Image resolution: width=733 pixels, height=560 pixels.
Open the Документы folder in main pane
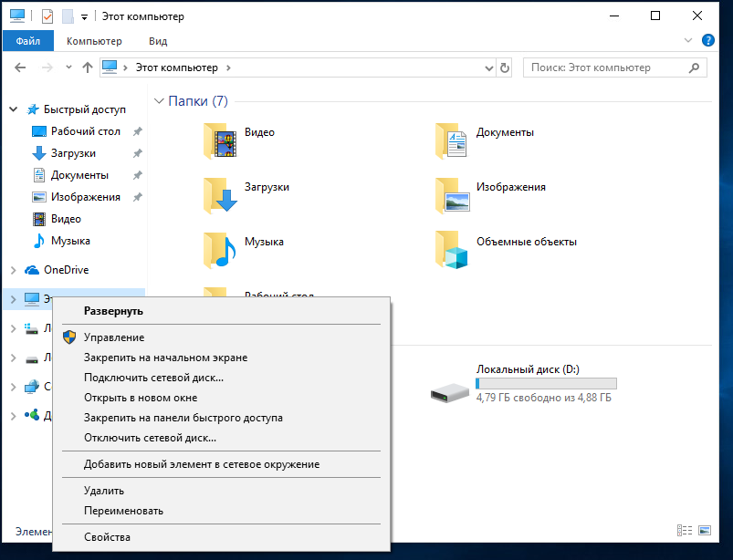click(452, 140)
